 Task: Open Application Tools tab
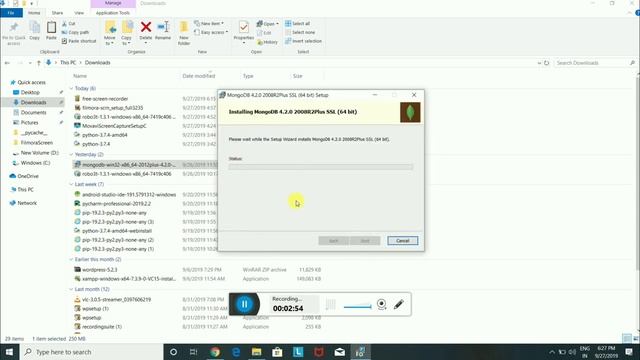coord(113,13)
